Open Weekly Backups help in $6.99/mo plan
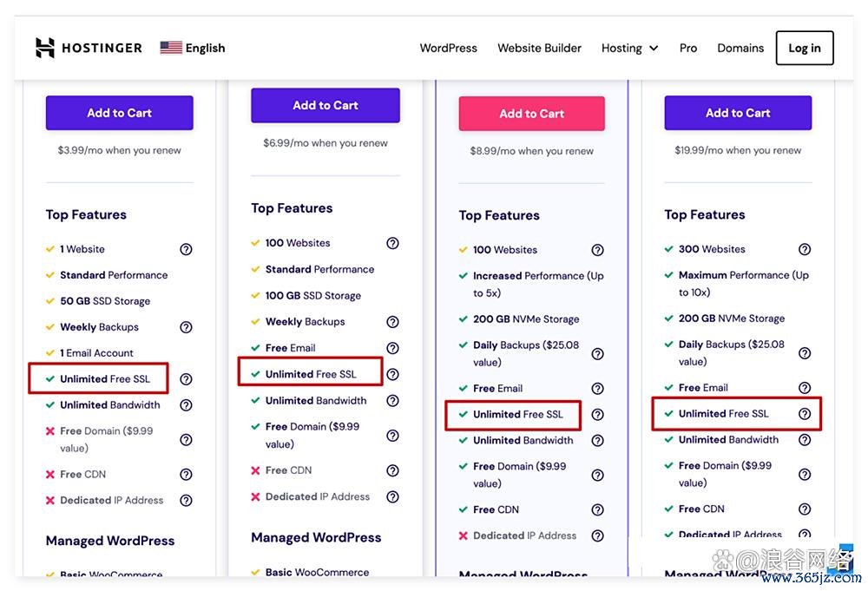The height and width of the screenshot is (591, 868). (x=392, y=322)
